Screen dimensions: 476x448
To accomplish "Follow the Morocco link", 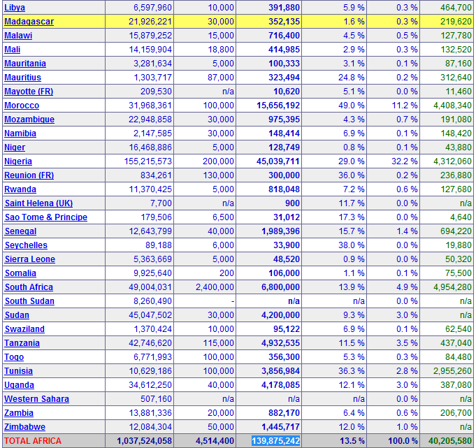I will click(22, 106).
